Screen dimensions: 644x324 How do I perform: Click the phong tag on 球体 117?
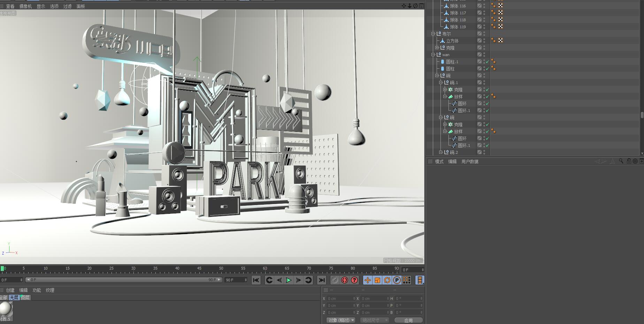493,13
